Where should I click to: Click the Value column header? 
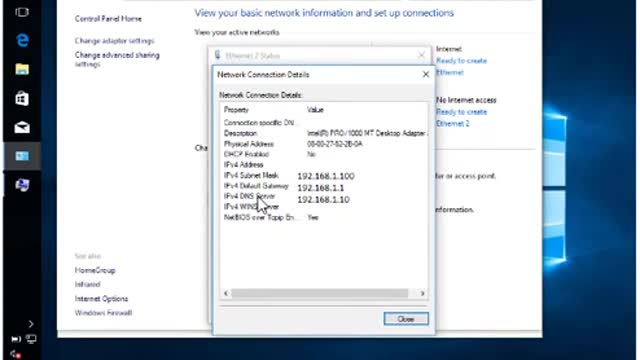315,110
